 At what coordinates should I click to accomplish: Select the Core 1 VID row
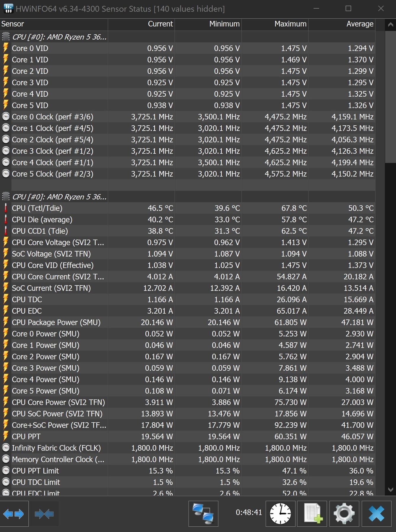pos(188,60)
